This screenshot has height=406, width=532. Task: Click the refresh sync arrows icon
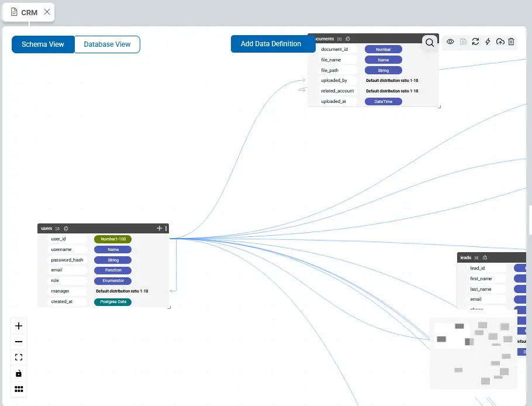click(x=475, y=42)
